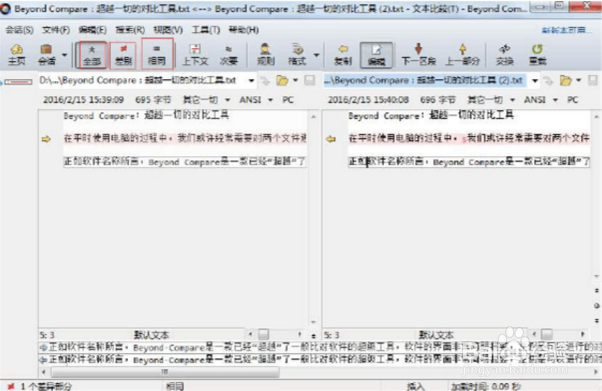Click the right pane vertical scrollbar up arrow
This screenshot has width=602, height=391.
click(597, 116)
